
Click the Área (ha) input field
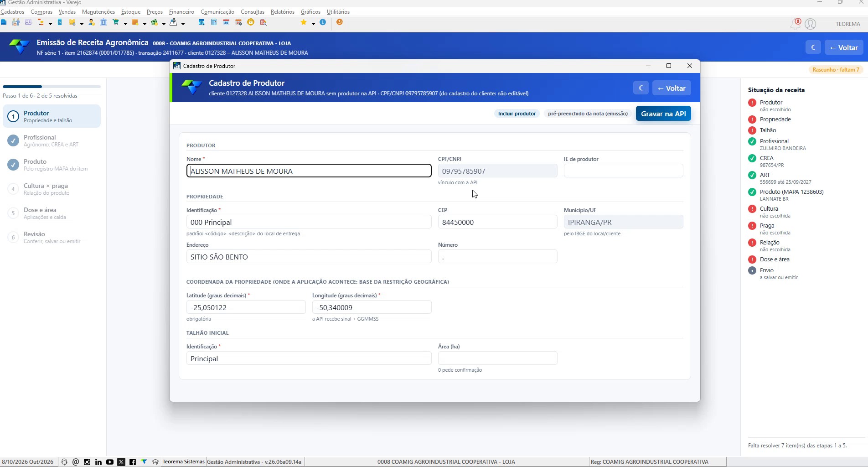pyautogui.click(x=497, y=358)
